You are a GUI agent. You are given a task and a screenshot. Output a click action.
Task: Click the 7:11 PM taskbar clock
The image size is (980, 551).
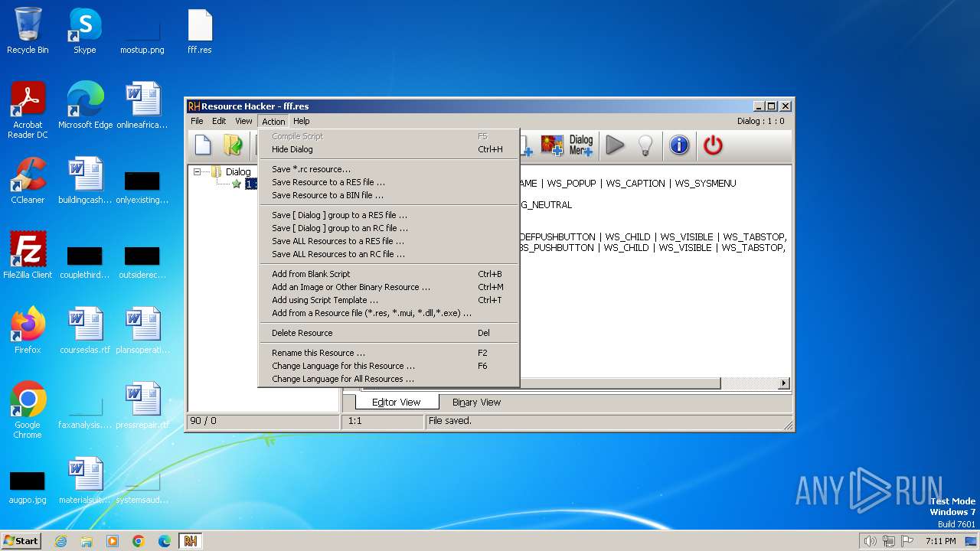[940, 541]
